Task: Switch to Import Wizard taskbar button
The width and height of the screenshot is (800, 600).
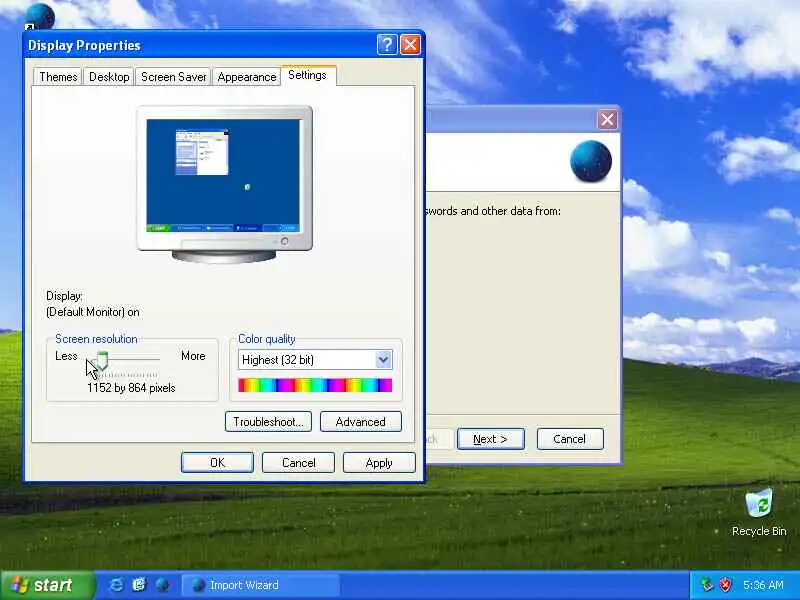Action: pyautogui.click(x=260, y=585)
